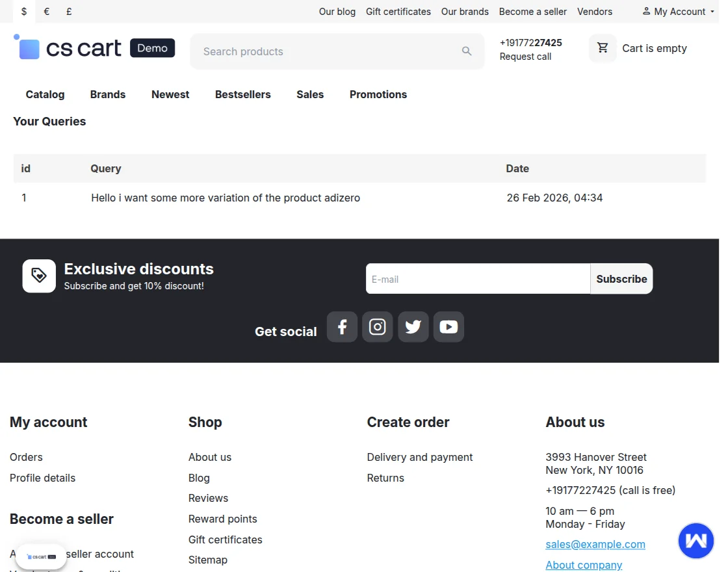Open the blue chat widget icon
Image resolution: width=728 pixels, height=572 pixels.
pyautogui.click(x=696, y=540)
